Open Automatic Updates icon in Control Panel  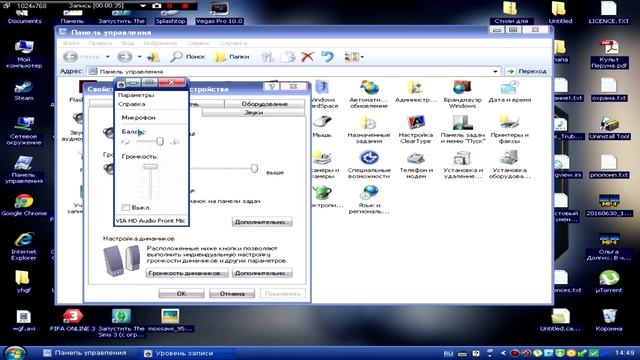click(369, 94)
